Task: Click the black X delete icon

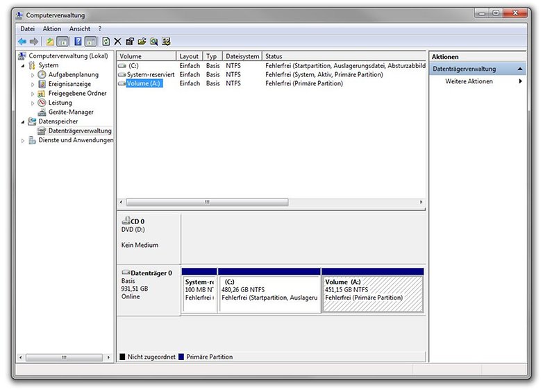Action: 118,42
